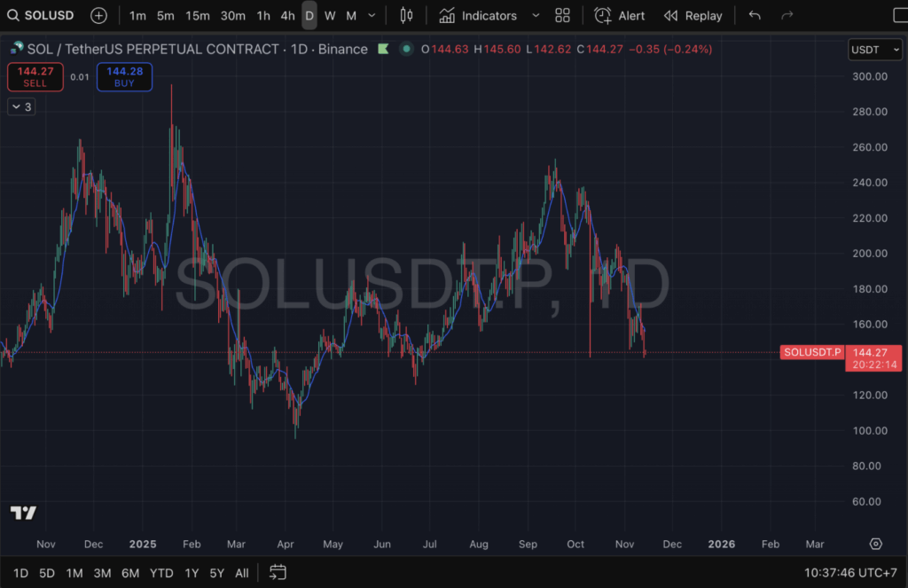The height and width of the screenshot is (588, 908).
Task: Click the redo arrow icon
Action: pos(787,16)
